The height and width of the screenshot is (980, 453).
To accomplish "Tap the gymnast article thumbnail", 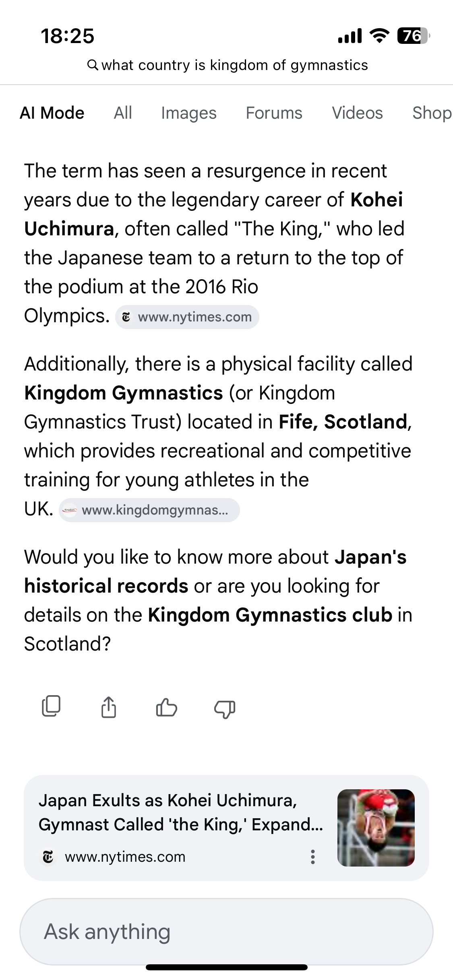I will click(x=376, y=828).
